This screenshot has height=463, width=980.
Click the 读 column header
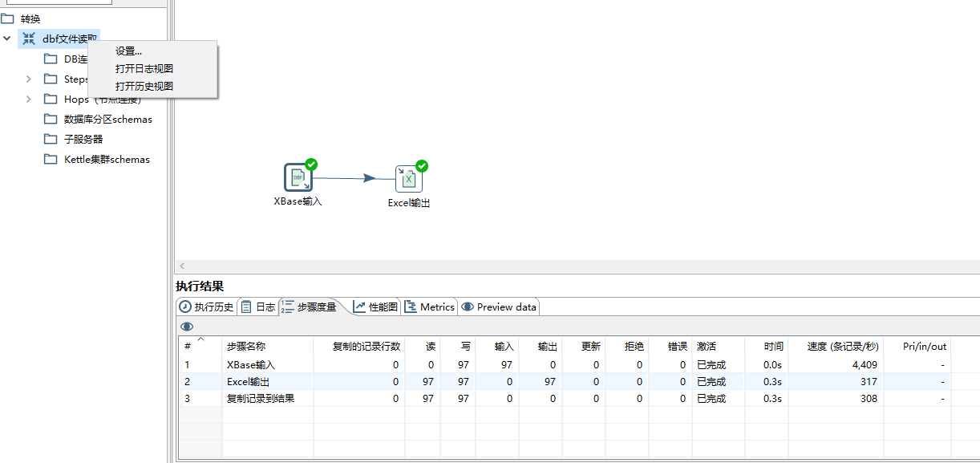[423, 347]
